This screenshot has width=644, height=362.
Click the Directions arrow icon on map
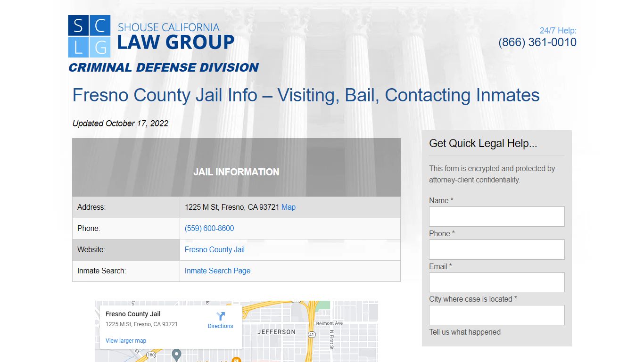[x=221, y=316]
